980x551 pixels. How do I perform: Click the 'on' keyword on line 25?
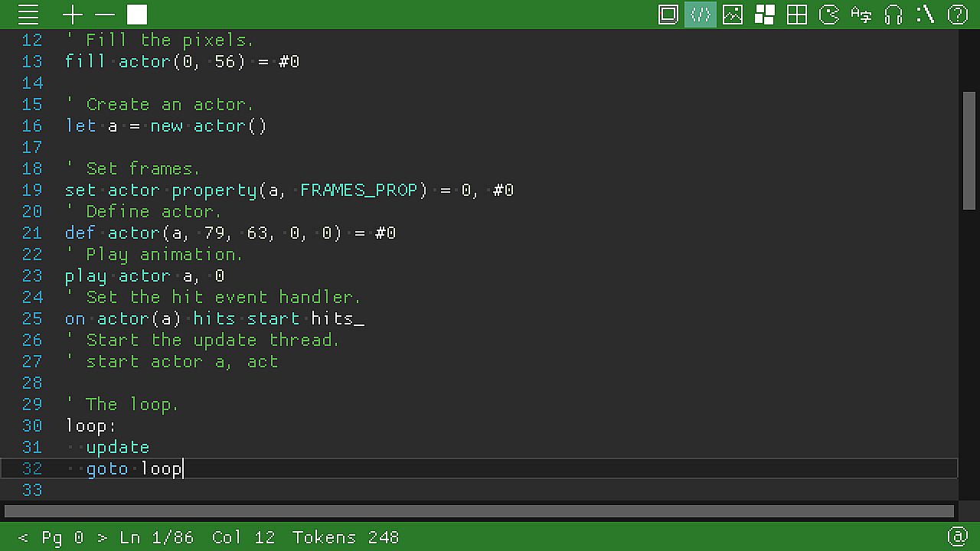click(x=75, y=318)
